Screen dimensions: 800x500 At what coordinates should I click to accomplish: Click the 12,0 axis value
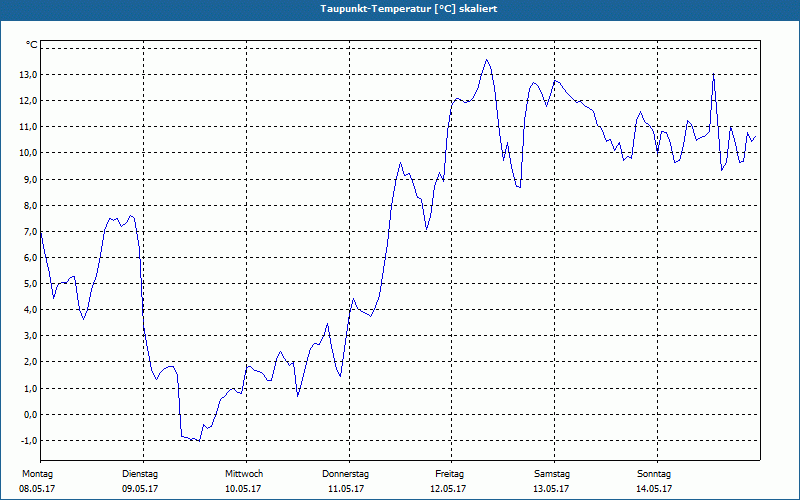coord(28,101)
